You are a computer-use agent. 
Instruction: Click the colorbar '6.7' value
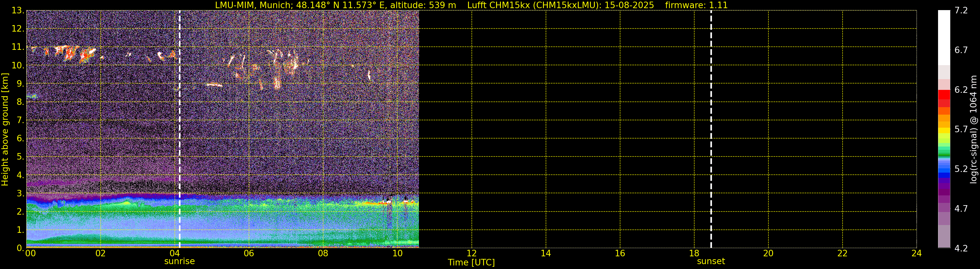click(961, 50)
